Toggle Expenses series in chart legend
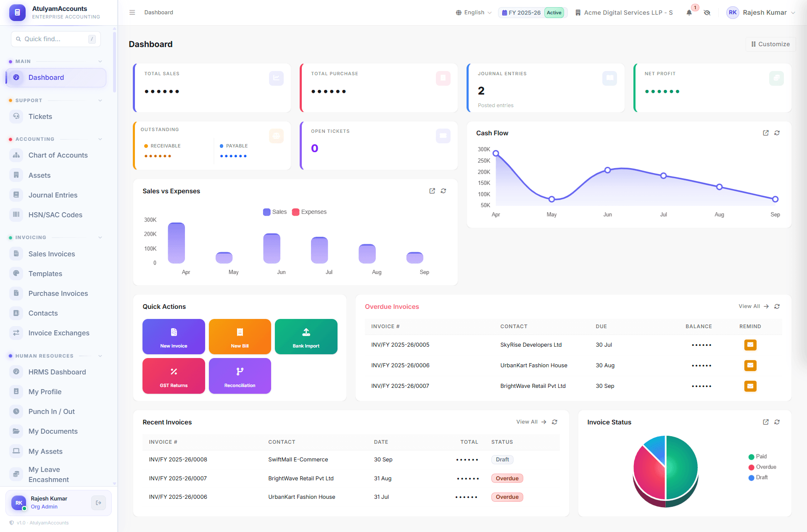 click(x=309, y=212)
